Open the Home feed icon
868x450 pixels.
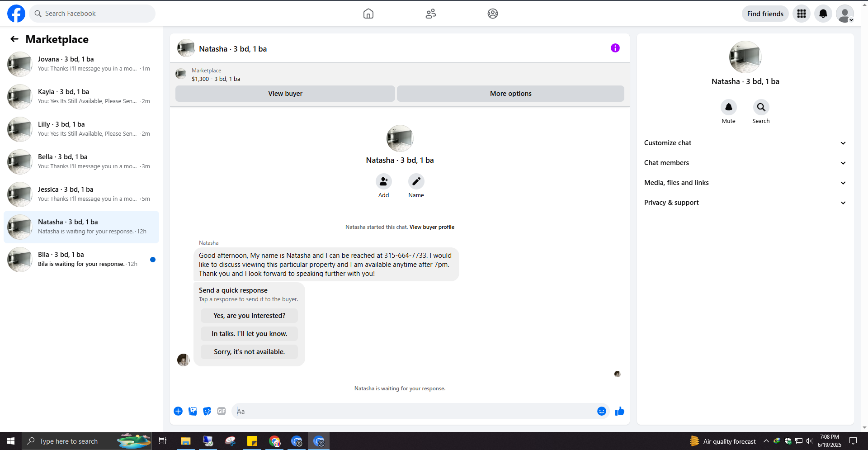point(368,14)
